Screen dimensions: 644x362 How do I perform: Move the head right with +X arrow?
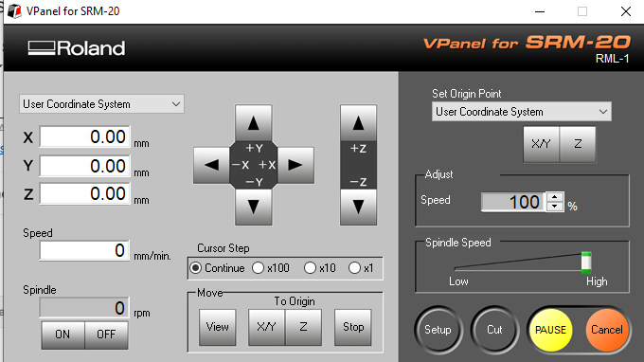pyautogui.click(x=295, y=165)
